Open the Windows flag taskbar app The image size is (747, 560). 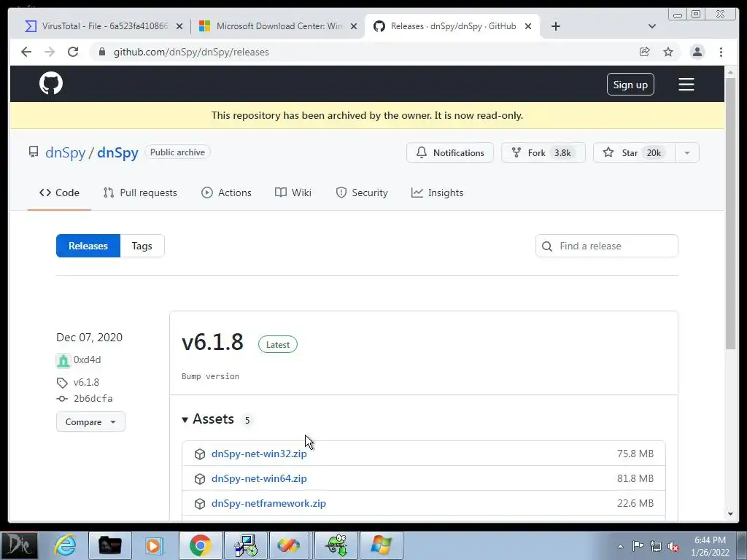(381, 545)
